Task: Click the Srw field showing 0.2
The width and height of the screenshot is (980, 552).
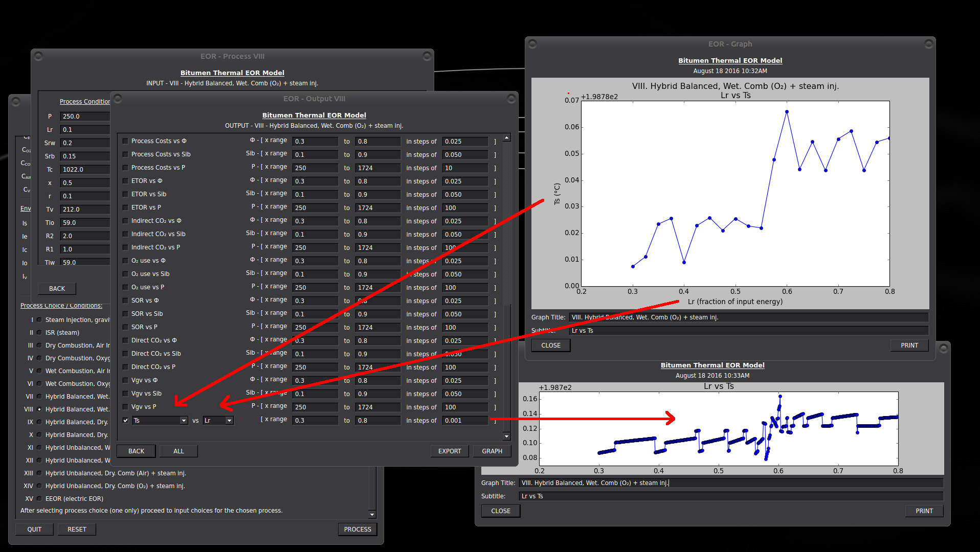Action: coord(85,143)
